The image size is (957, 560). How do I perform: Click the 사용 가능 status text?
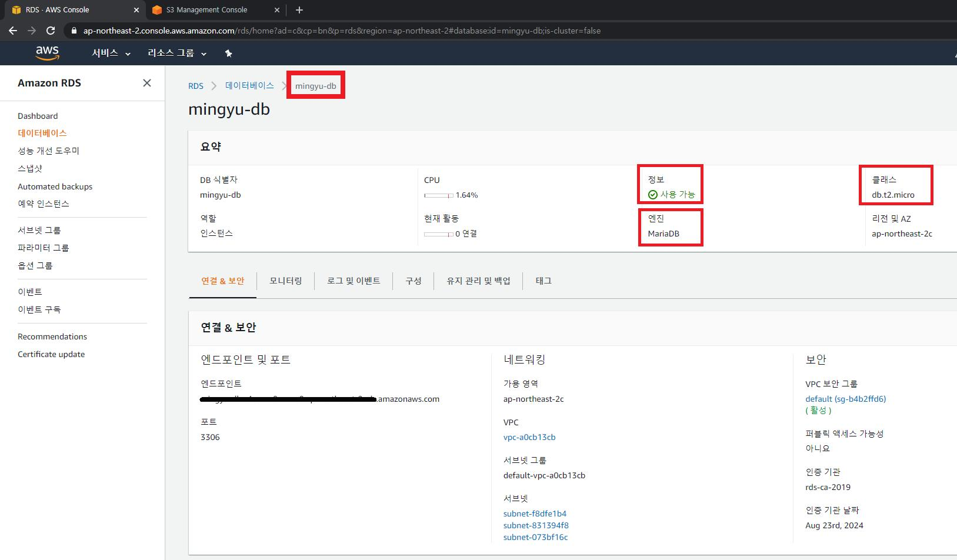678,195
